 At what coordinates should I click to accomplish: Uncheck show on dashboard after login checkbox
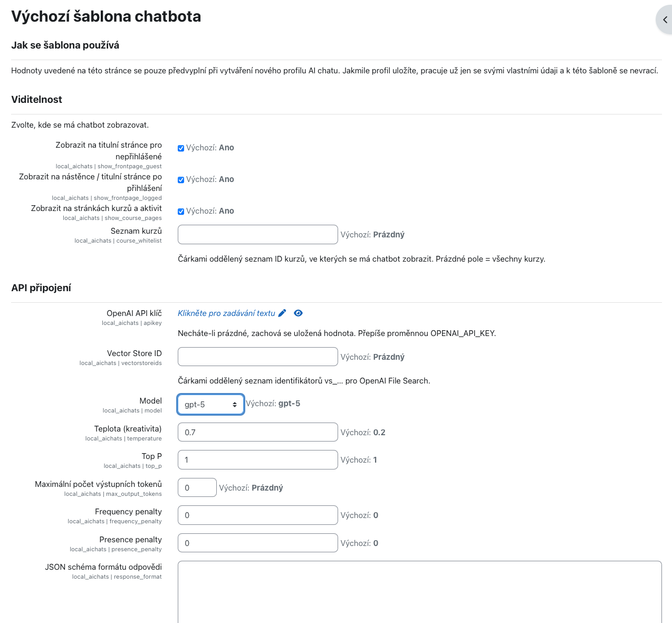pos(181,180)
